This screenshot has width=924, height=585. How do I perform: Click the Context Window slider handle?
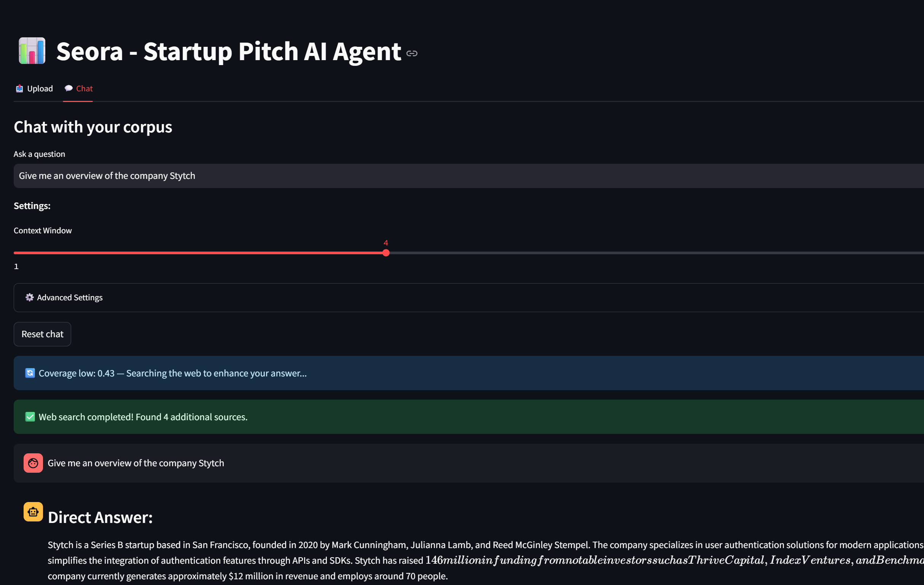(386, 253)
